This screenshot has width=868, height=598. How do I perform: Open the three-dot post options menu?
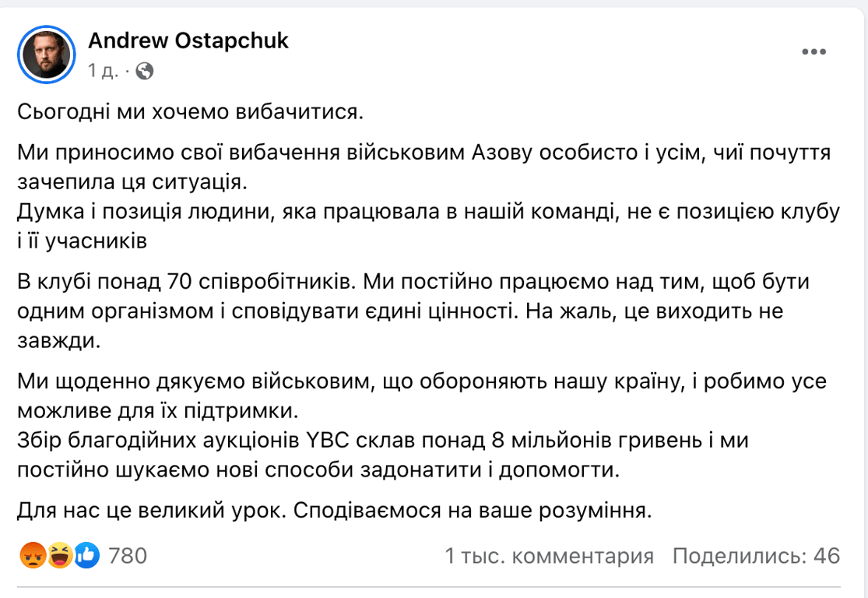tap(814, 51)
